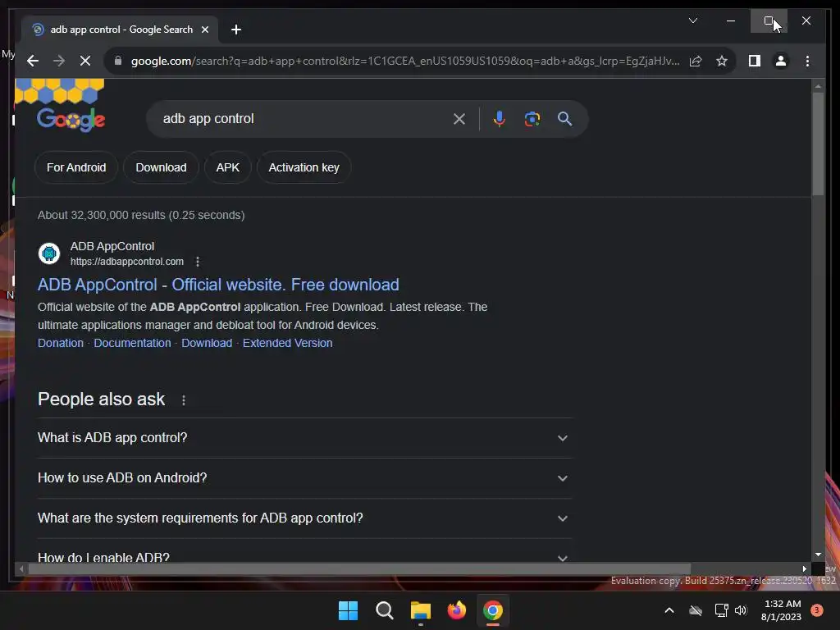Open the Documentation sitelink
Viewport: 840px width, 630px height.
point(132,343)
